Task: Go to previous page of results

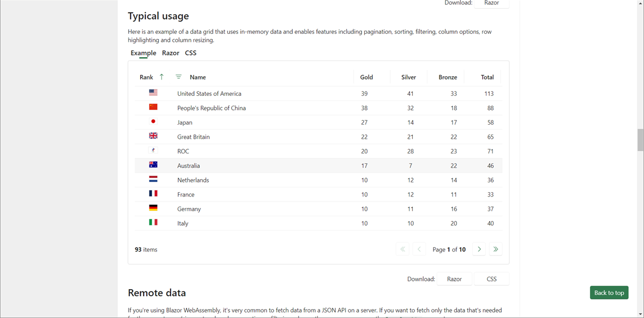Action: 419,249
